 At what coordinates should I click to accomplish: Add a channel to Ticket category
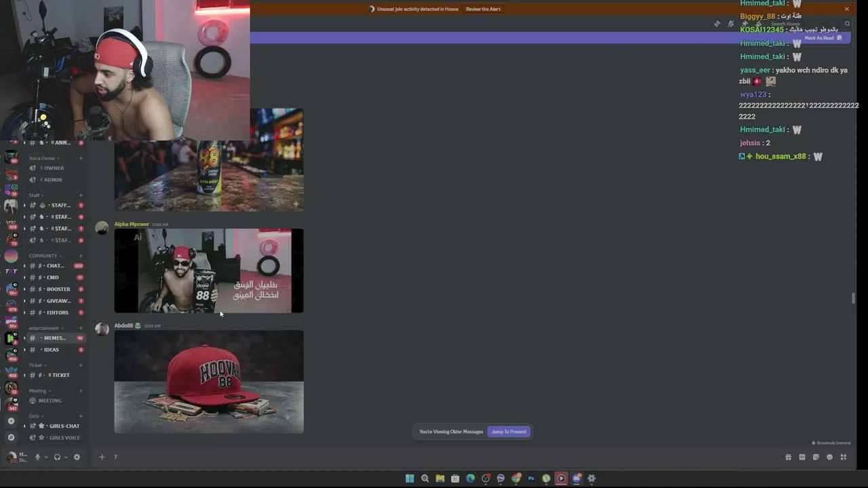81,365
